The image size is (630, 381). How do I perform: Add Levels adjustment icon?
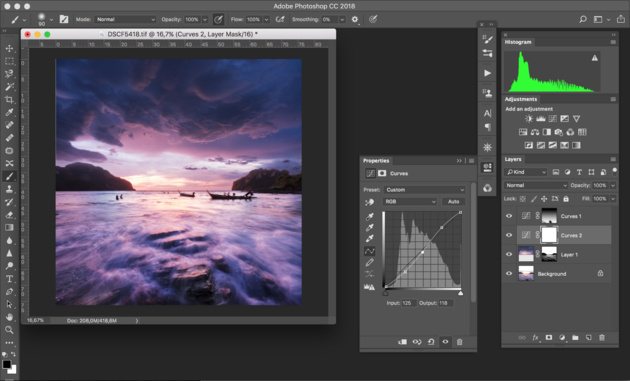point(541,119)
